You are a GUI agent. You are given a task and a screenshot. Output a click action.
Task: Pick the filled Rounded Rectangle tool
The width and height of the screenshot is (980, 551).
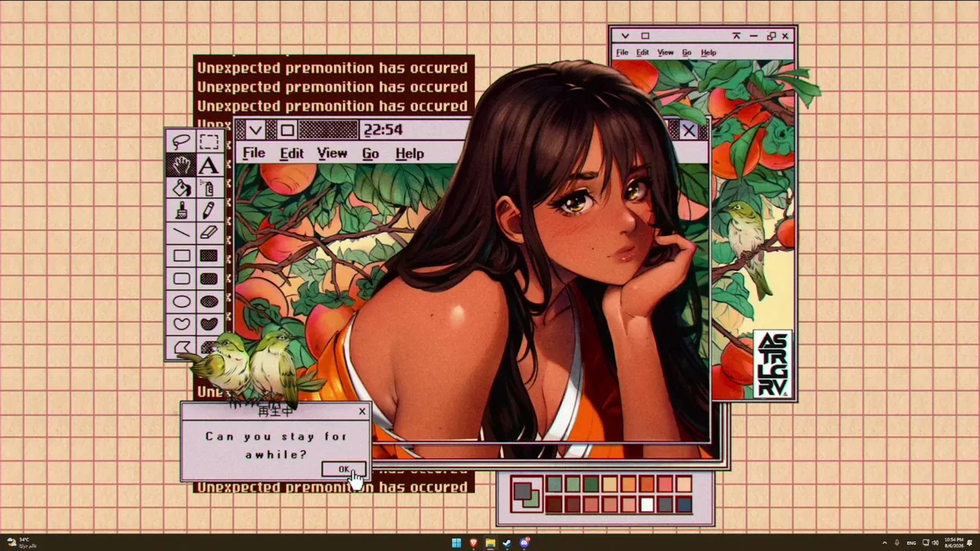[x=209, y=279]
